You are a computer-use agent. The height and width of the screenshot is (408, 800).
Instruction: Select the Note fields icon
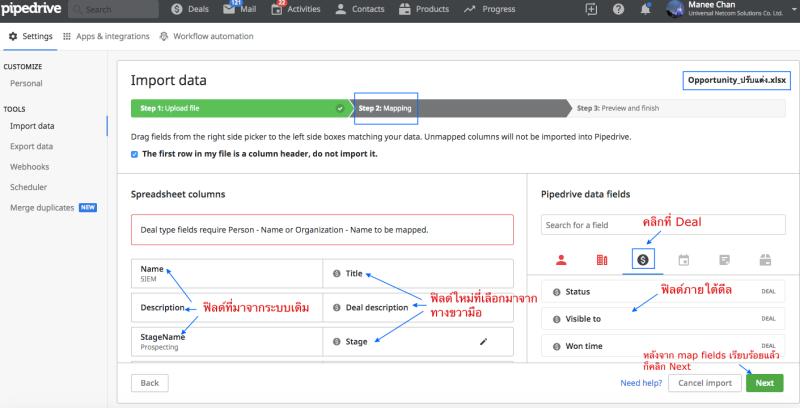pos(725,260)
